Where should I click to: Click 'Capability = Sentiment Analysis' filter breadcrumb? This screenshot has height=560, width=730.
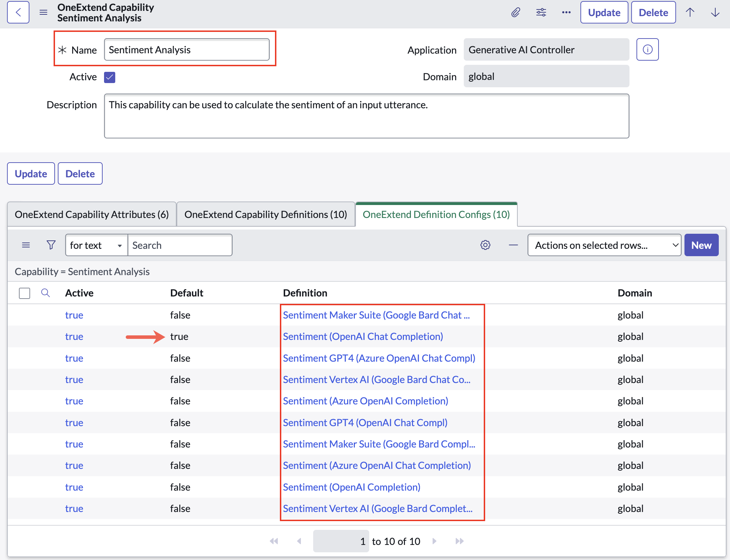(82, 272)
